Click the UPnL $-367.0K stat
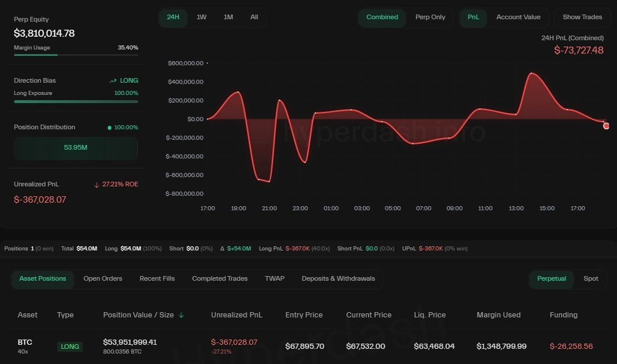Viewport: 617px width, 364px height. tap(435, 249)
